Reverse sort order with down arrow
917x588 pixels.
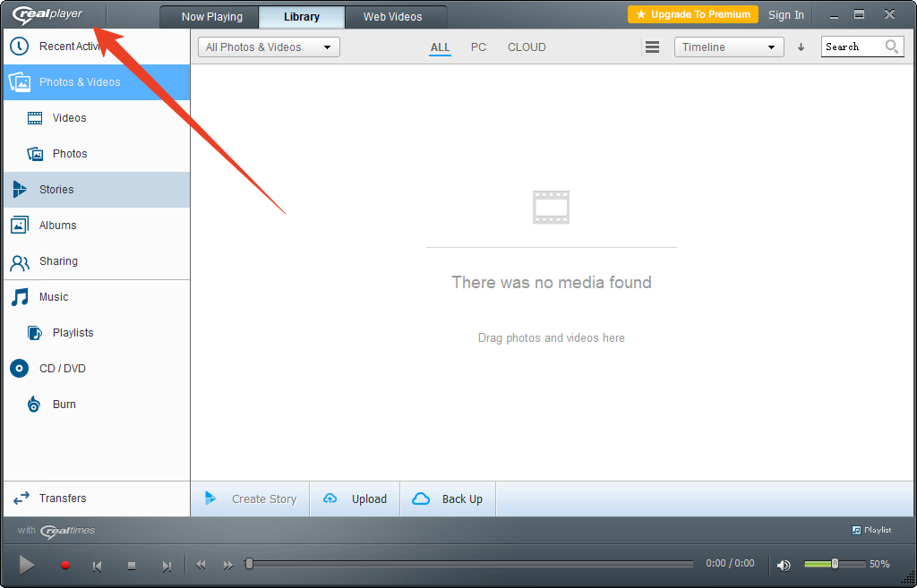801,47
